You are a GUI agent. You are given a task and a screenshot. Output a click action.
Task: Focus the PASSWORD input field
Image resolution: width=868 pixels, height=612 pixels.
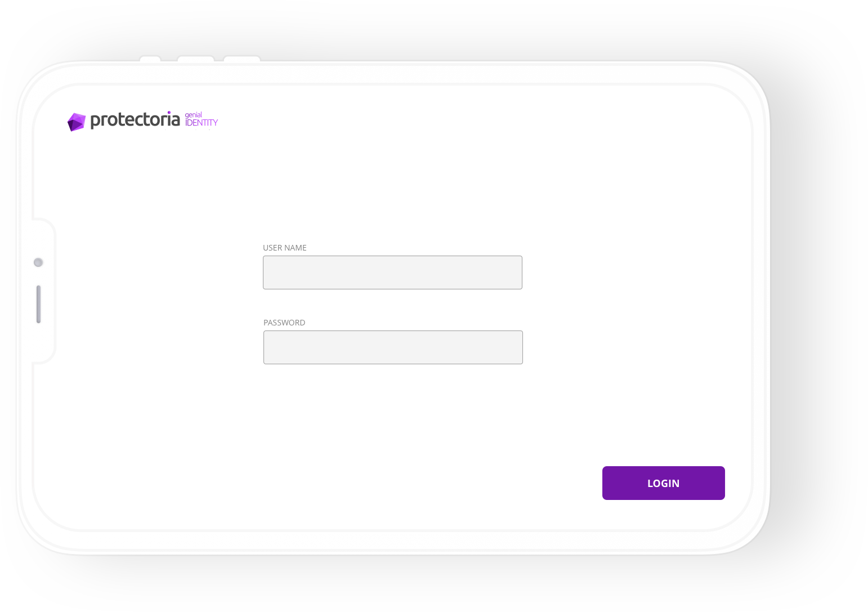click(393, 347)
